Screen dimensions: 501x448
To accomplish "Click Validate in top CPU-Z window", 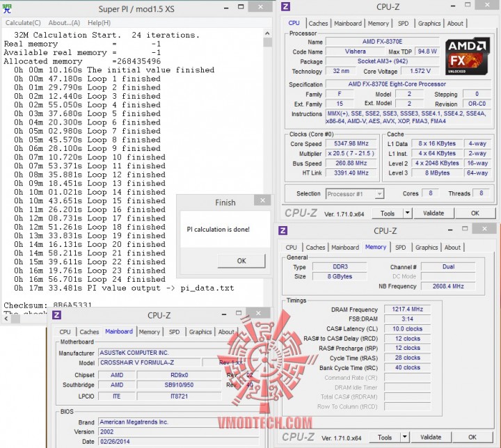I will pos(434,213).
